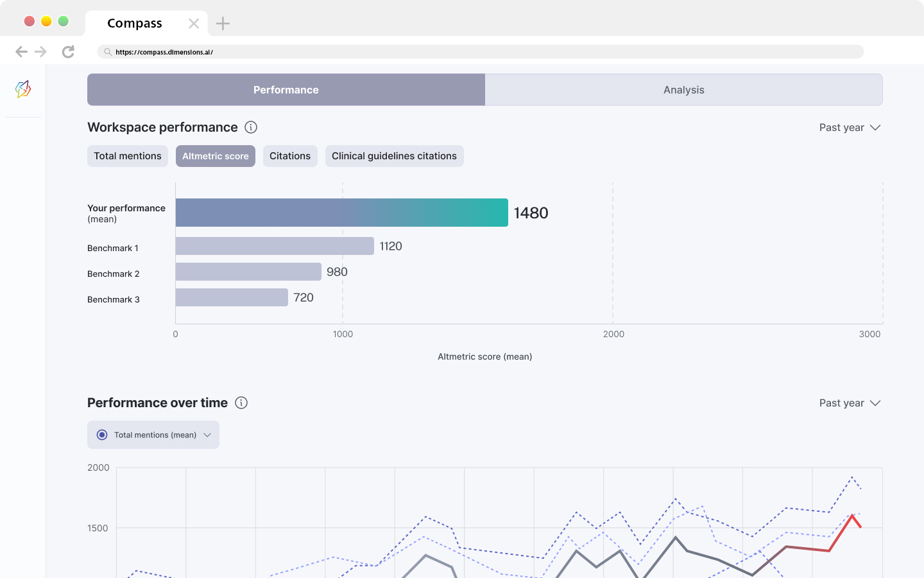Reload the page with the refresh icon

68,51
